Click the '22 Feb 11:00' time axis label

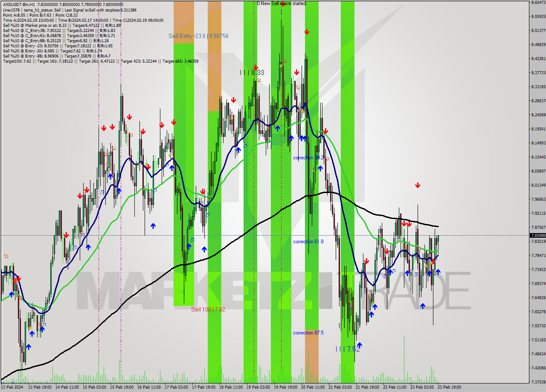tap(395, 387)
